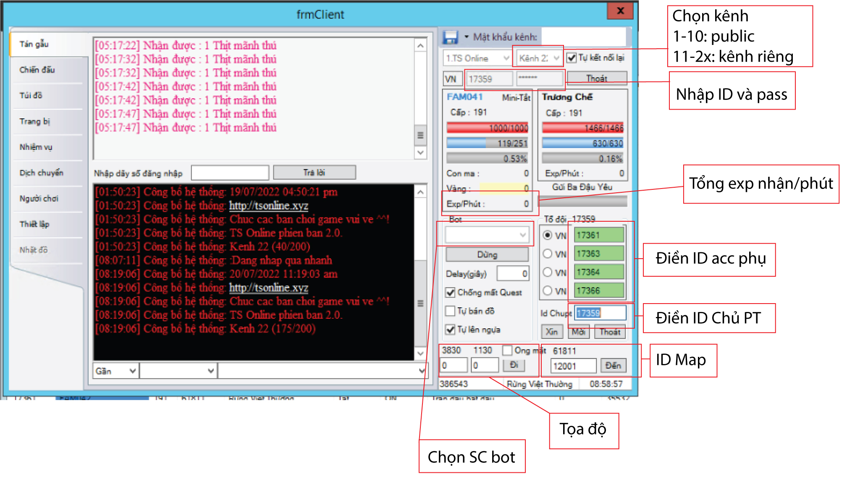Toggle the Tự lên ngựa checkbox

[x=450, y=329]
